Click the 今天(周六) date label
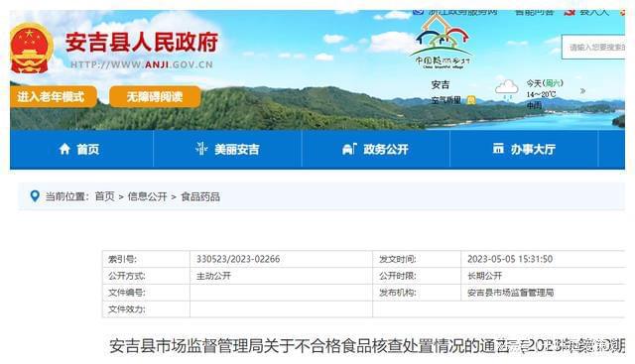635x364 pixels. (545, 83)
